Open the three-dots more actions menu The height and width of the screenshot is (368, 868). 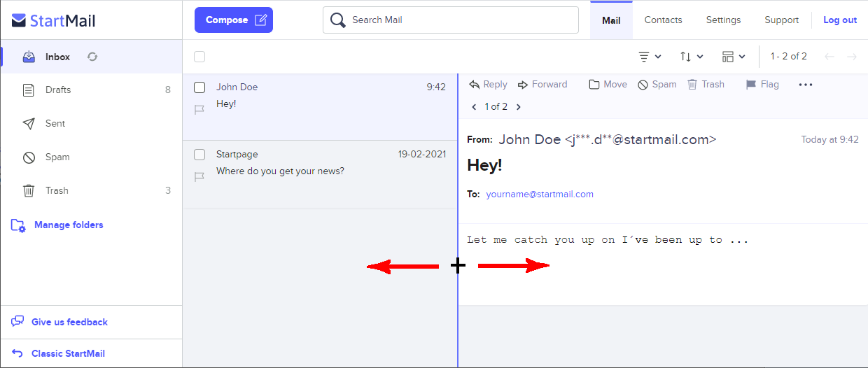806,84
